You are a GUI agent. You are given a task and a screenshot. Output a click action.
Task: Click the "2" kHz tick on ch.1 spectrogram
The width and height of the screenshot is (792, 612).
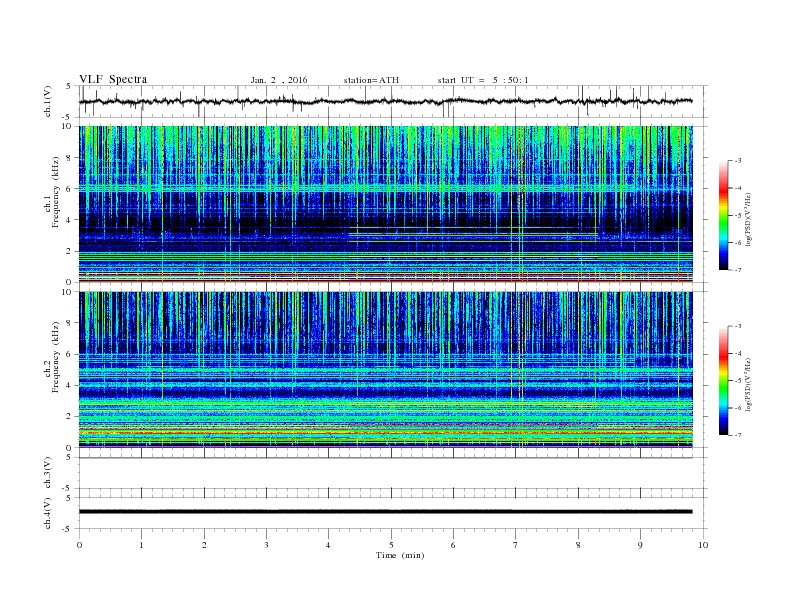click(69, 251)
